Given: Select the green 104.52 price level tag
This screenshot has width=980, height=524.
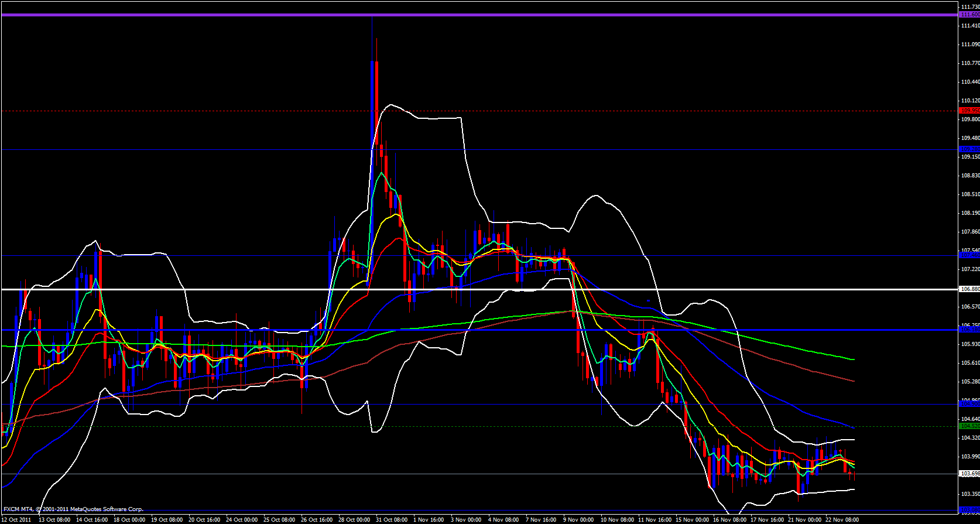Looking at the screenshot, I should [x=969, y=426].
